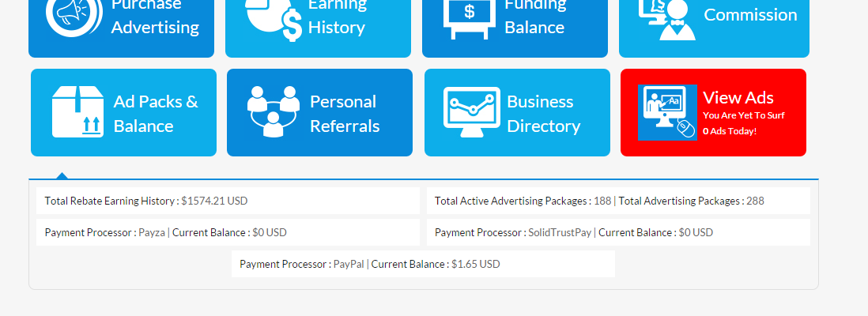Click the connected people referrals icon
This screenshot has height=316, width=868.
tap(274, 112)
